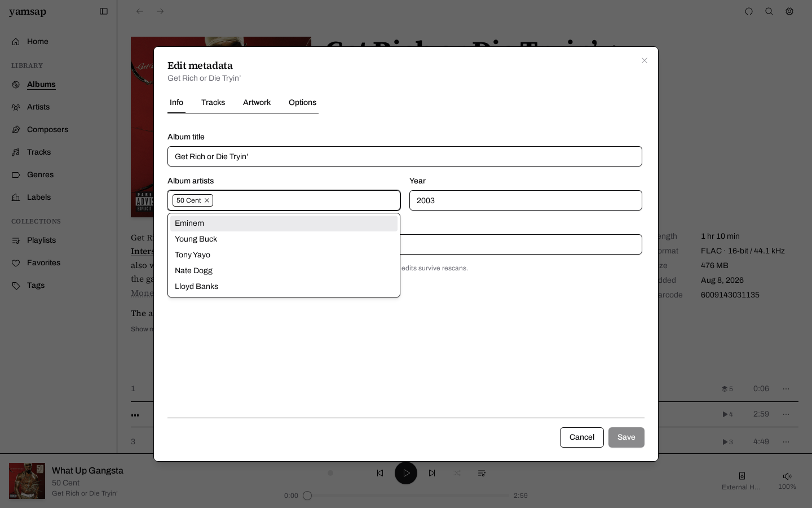Click the field right of the suggestions list
This screenshot has height=508, width=812.
tap(521, 244)
